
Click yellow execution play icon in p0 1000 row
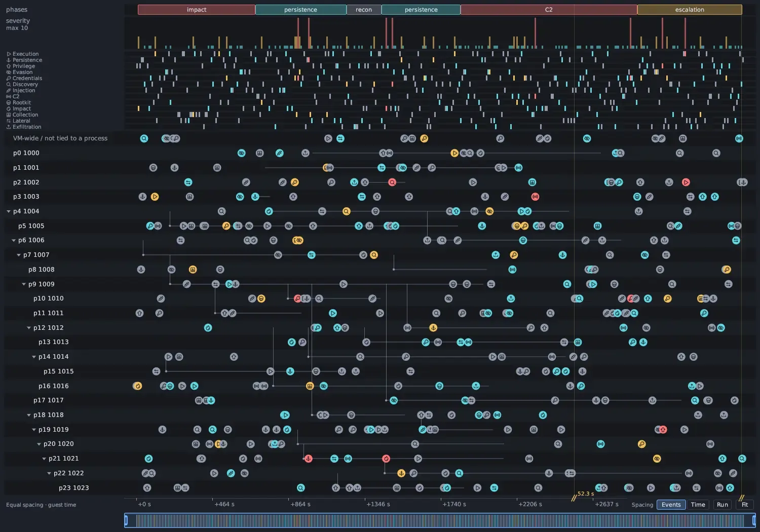point(454,153)
